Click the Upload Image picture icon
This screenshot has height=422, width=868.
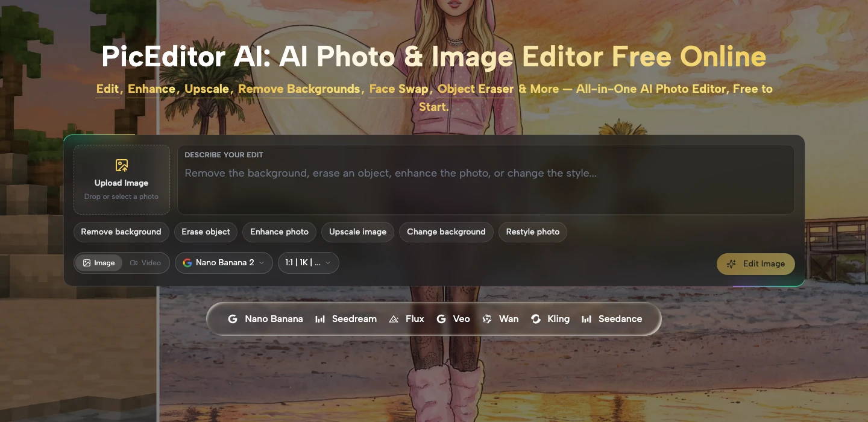[x=121, y=165]
